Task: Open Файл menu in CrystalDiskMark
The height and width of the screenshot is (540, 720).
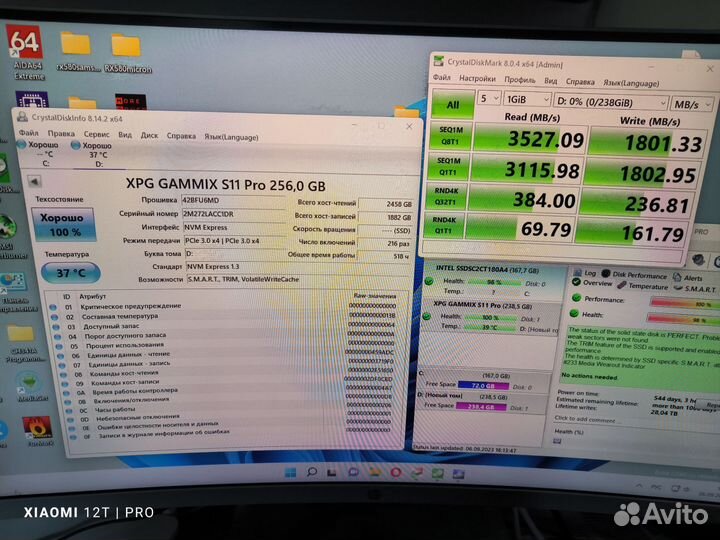Action: pyautogui.click(x=441, y=77)
